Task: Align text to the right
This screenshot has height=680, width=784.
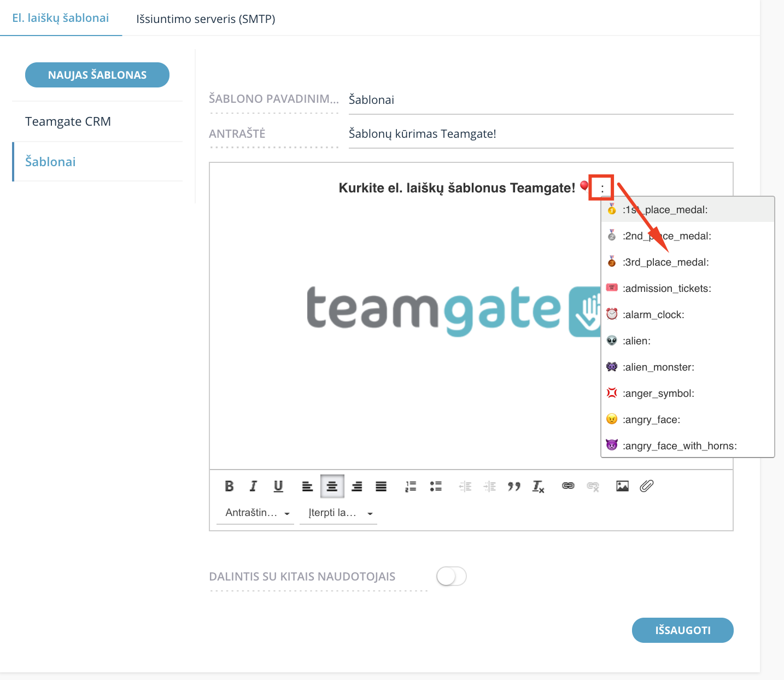Action: [356, 486]
